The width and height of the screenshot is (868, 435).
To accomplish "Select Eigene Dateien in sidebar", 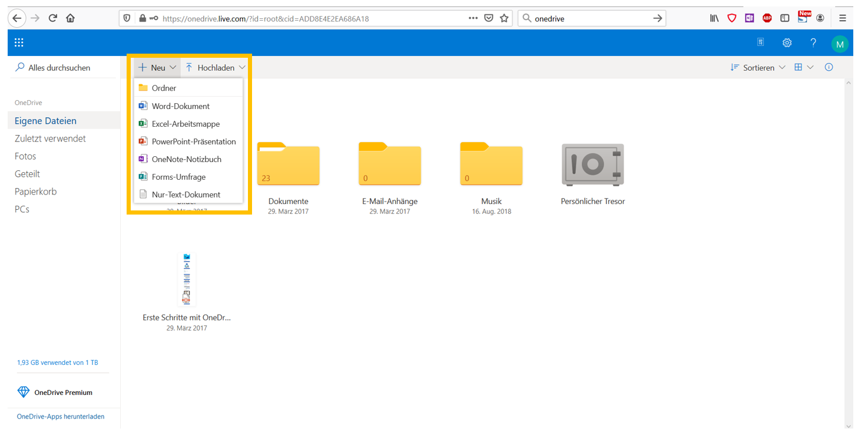I will (x=64, y=120).
